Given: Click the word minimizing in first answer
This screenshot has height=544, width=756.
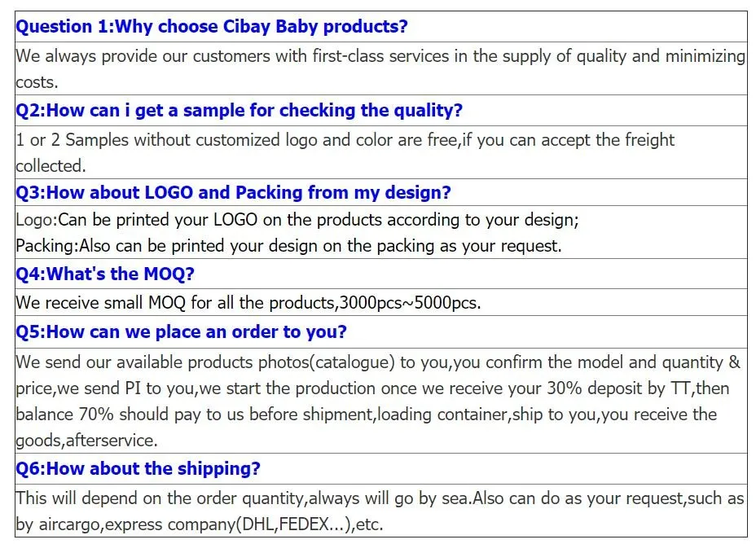Looking at the screenshot, I should (x=705, y=57).
